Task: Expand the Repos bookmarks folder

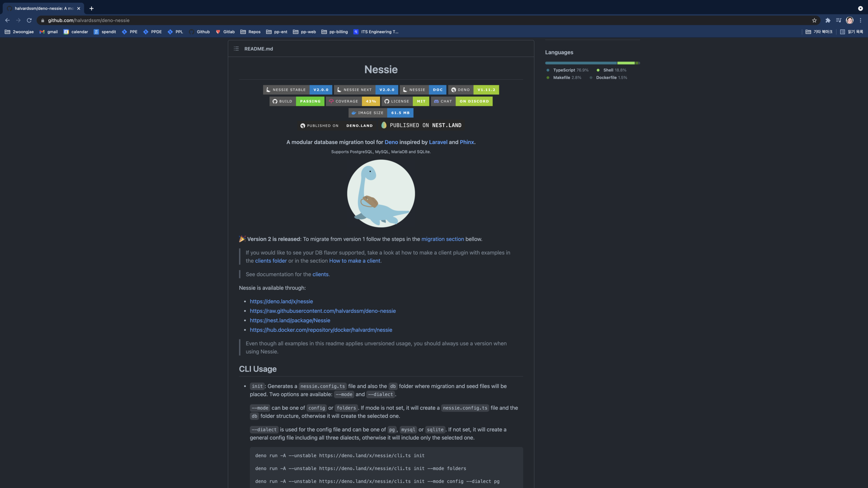Action: (250, 32)
